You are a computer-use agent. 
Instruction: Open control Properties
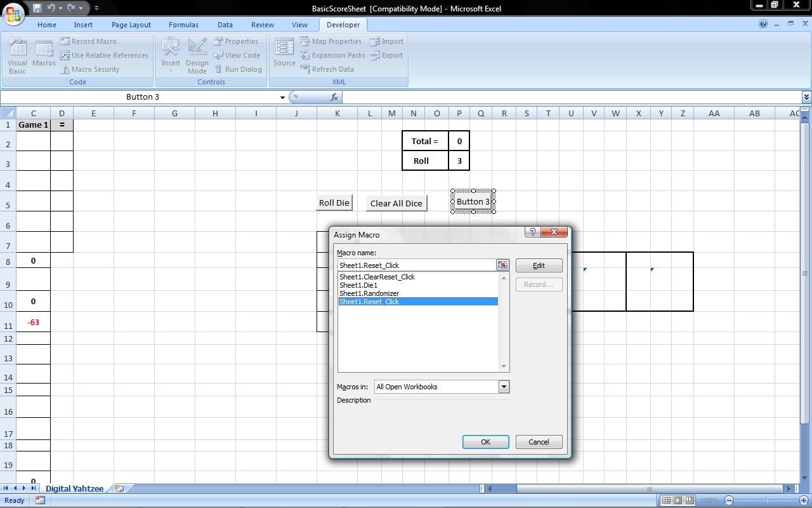pos(235,41)
